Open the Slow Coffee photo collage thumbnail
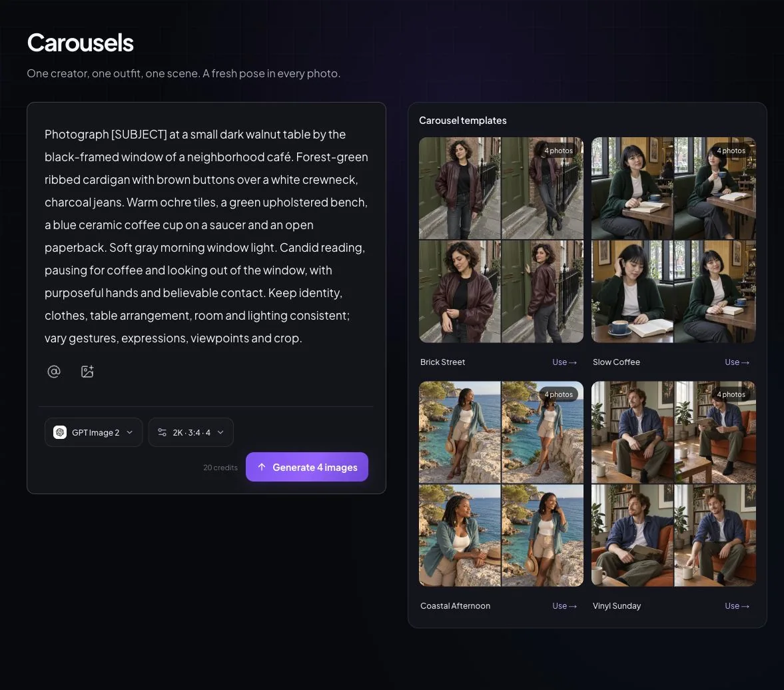This screenshot has height=690, width=784. (x=673, y=240)
